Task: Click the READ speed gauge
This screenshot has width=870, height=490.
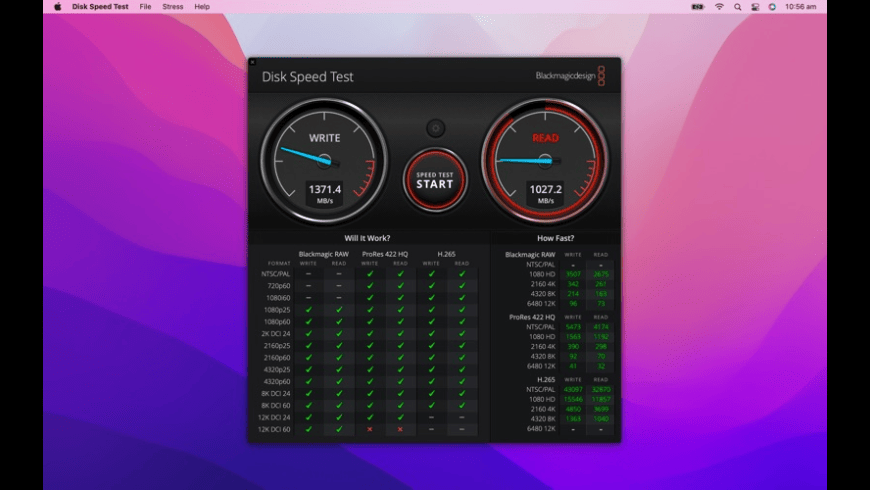Action: click(545, 161)
